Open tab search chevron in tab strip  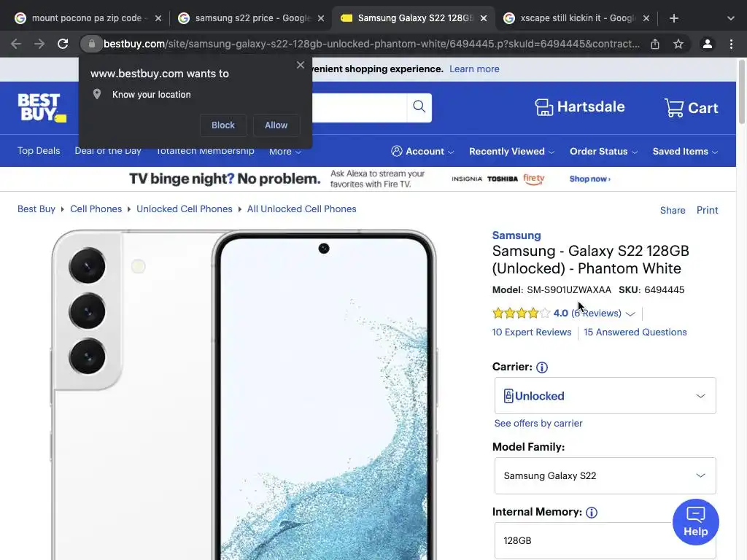pyautogui.click(x=731, y=18)
